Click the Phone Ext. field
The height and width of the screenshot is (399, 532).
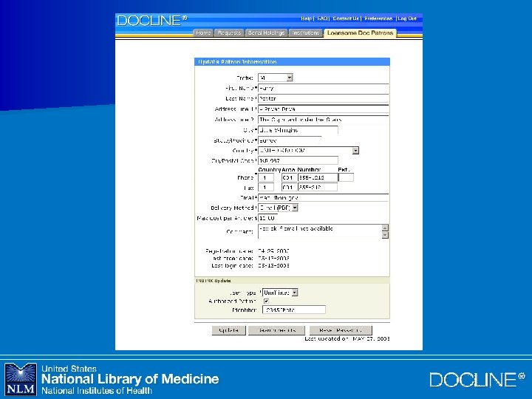click(x=346, y=177)
